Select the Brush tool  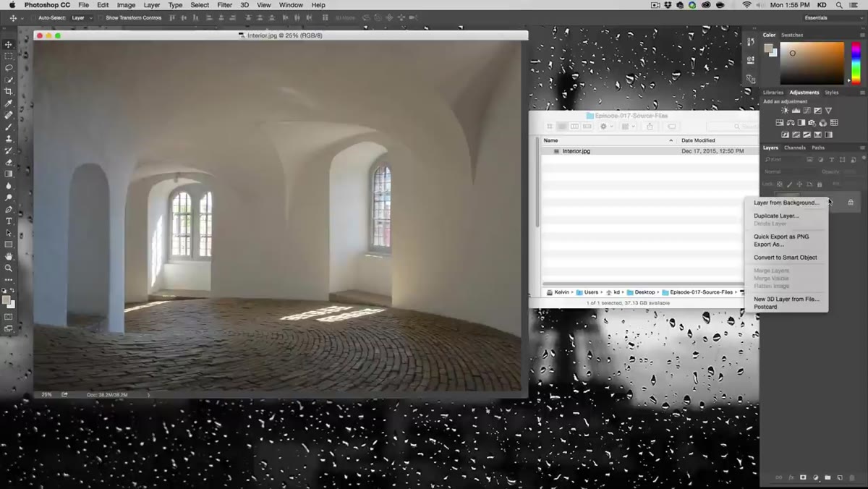click(x=9, y=127)
